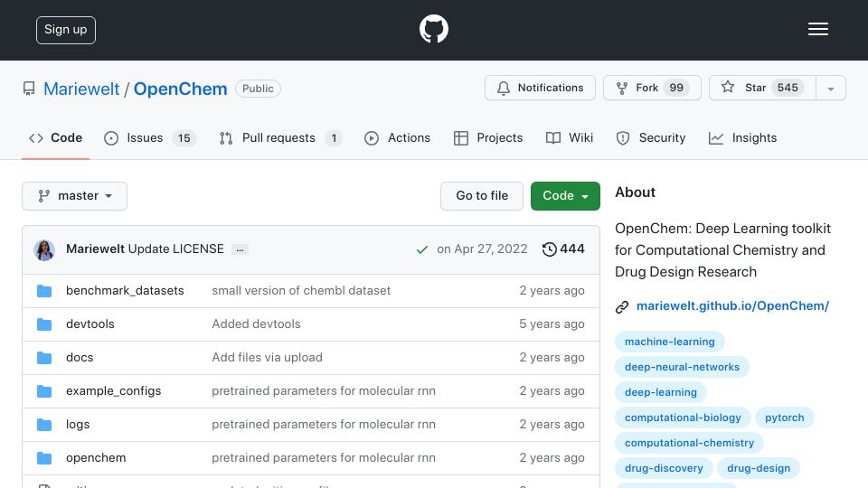Open the example_configs folder name
868x488 pixels.
(x=114, y=390)
